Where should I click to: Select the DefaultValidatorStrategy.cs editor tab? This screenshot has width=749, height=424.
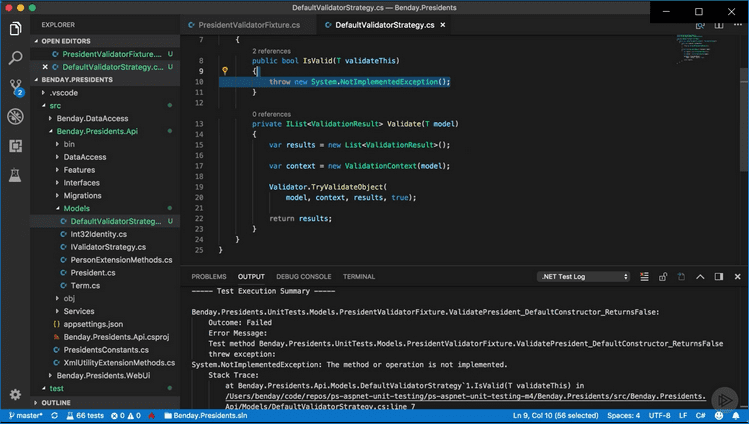click(384, 25)
